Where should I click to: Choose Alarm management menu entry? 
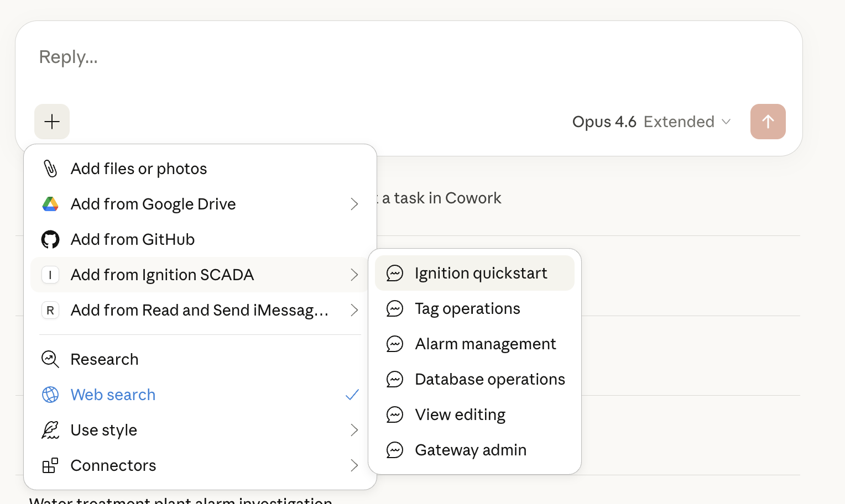coord(485,344)
